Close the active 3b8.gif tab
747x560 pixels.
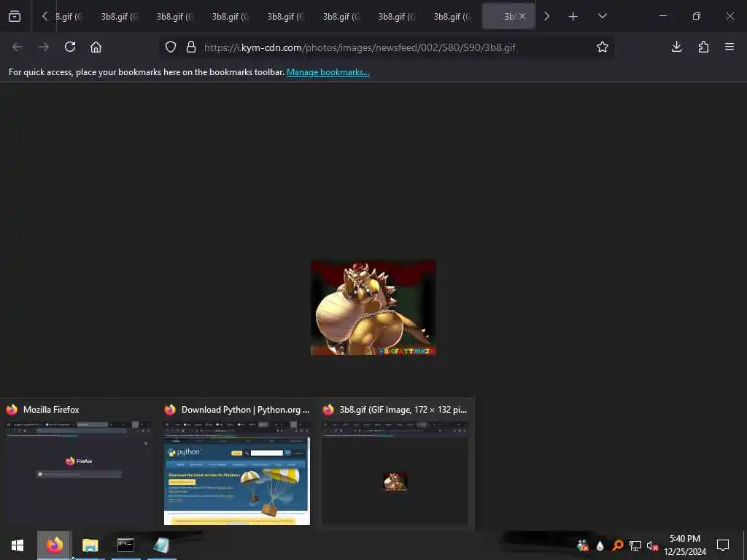coord(522,16)
